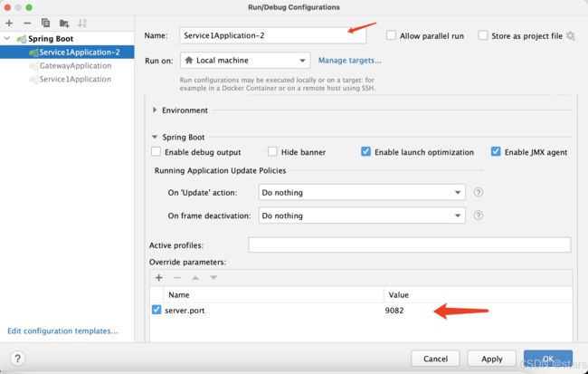Click the Apply button

(x=491, y=359)
